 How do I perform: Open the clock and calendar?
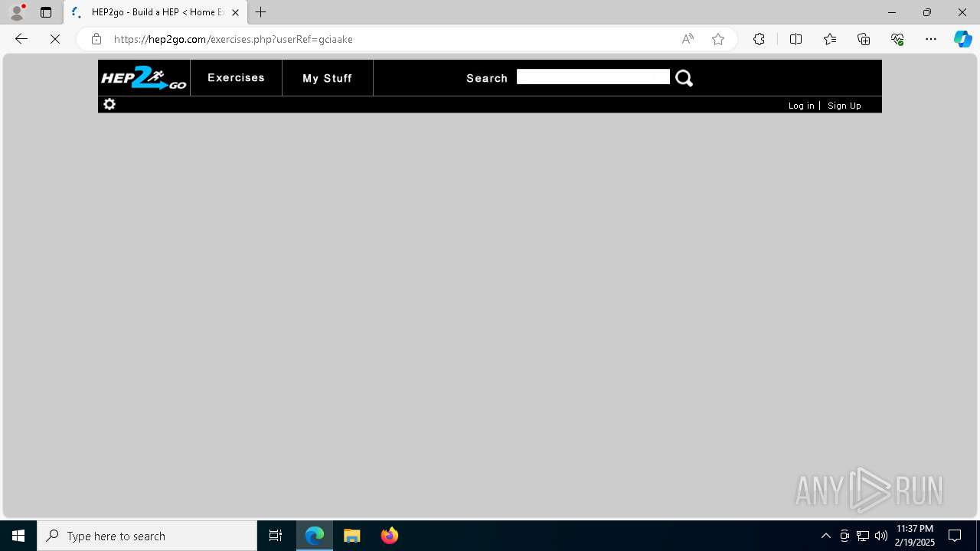(914, 536)
